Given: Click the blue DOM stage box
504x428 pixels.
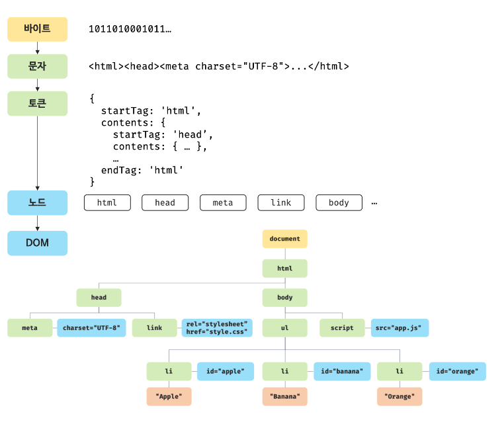Looking at the screenshot, I should tap(37, 243).
